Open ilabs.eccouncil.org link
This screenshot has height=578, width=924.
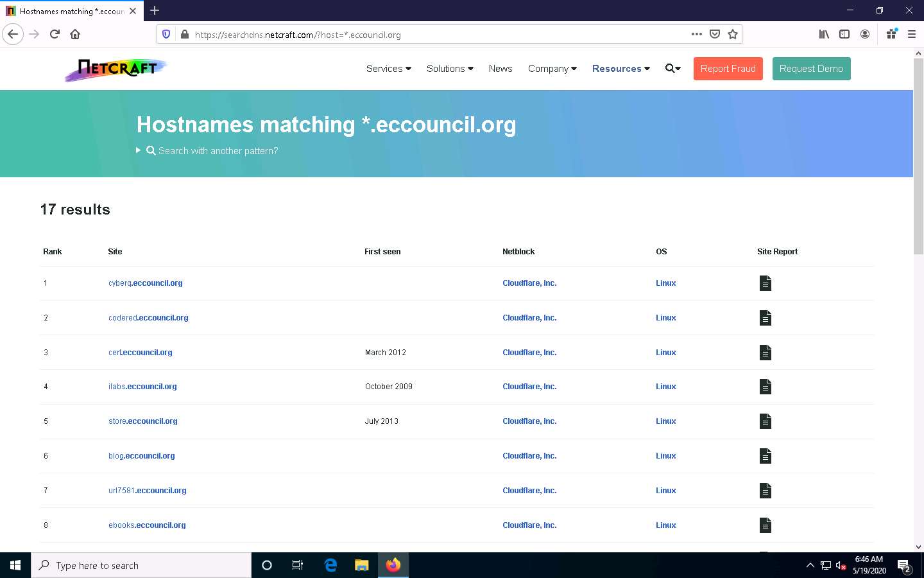142,387
